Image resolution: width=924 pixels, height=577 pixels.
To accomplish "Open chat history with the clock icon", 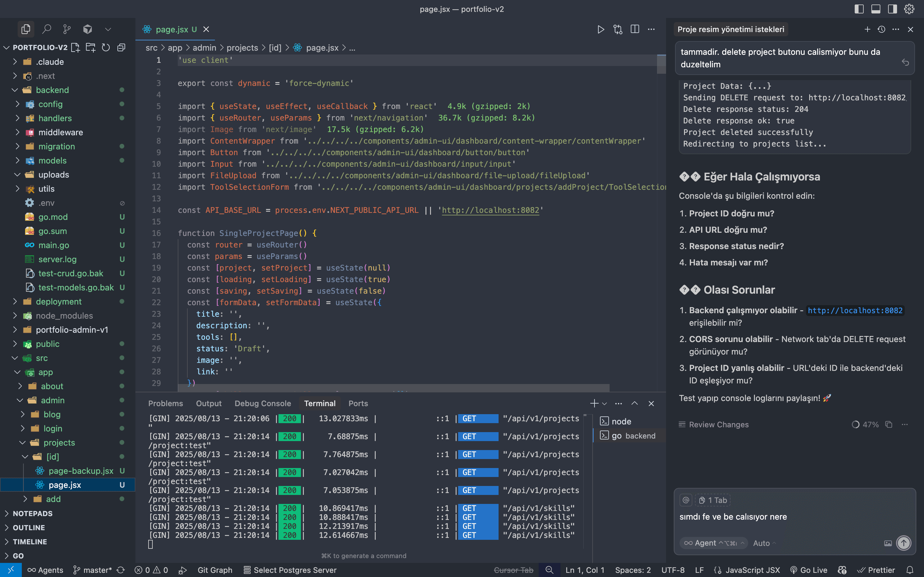I will tap(882, 29).
